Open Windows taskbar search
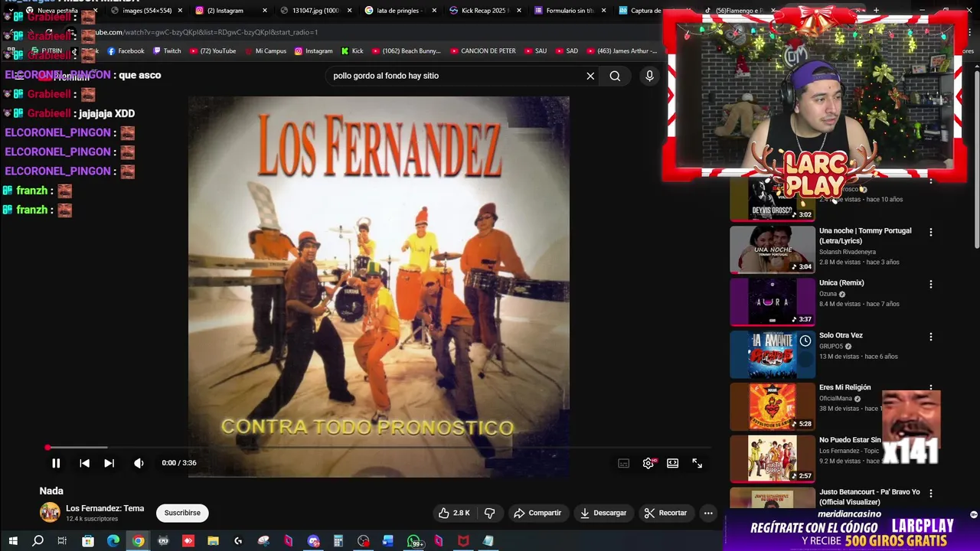 pyautogui.click(x=38, y=541)
